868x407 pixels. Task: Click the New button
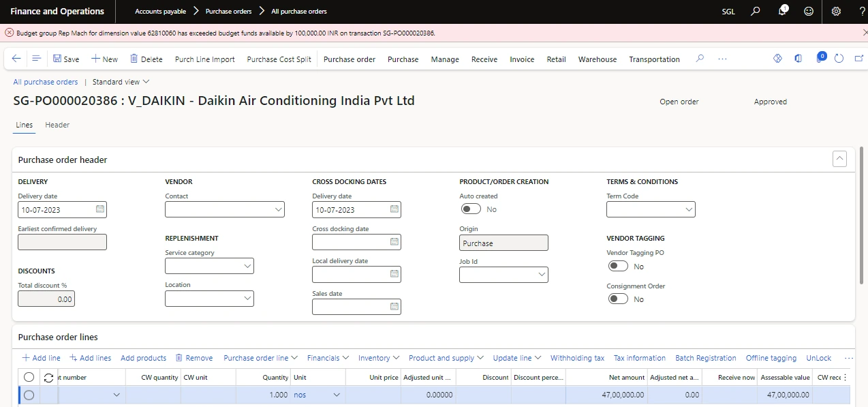(x=104, y=59)
